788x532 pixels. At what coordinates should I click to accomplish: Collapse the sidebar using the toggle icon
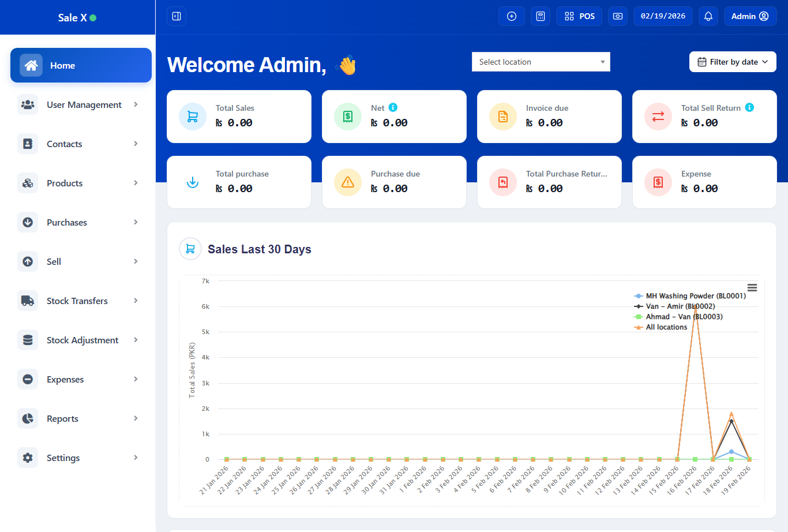[176, 16]
